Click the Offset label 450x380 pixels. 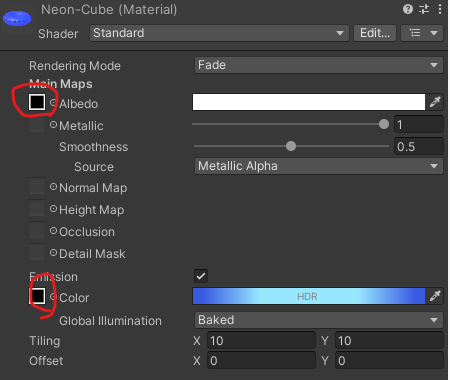point(46,361)
